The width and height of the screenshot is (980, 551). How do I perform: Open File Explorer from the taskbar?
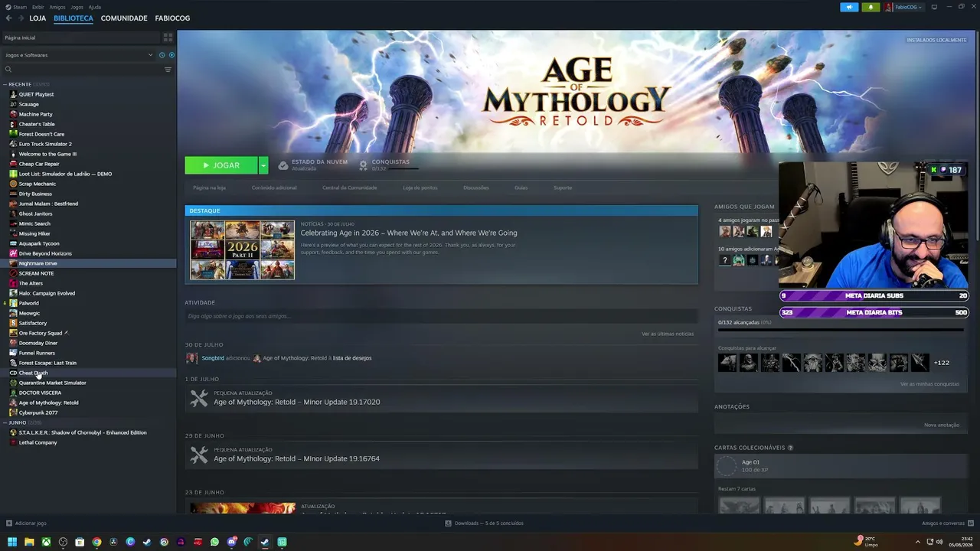pyautogui.click(x=29, y=542)
